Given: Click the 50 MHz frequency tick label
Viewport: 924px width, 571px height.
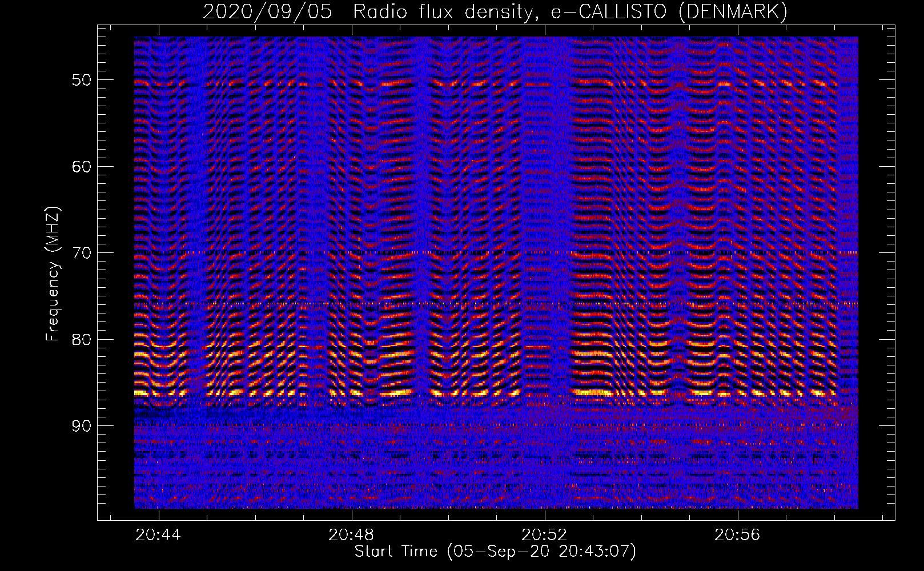Looking at the screenshot, I should (x=81, y=80).
